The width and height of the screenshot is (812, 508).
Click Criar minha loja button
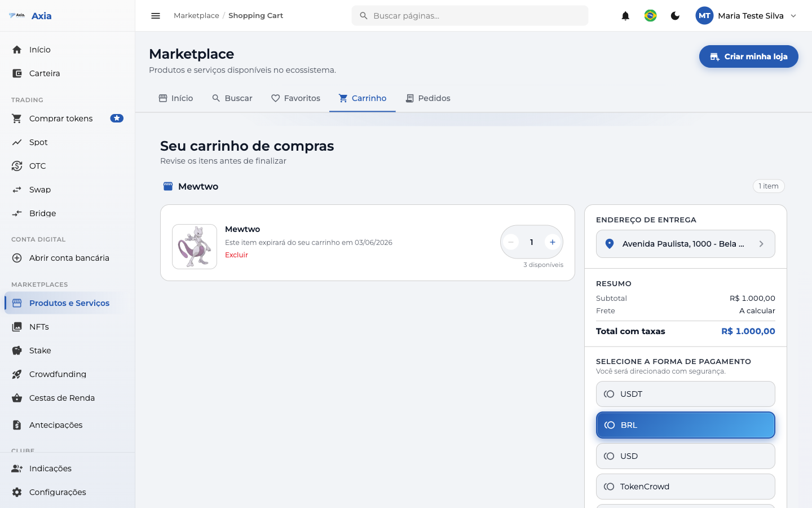pos(748,56)
